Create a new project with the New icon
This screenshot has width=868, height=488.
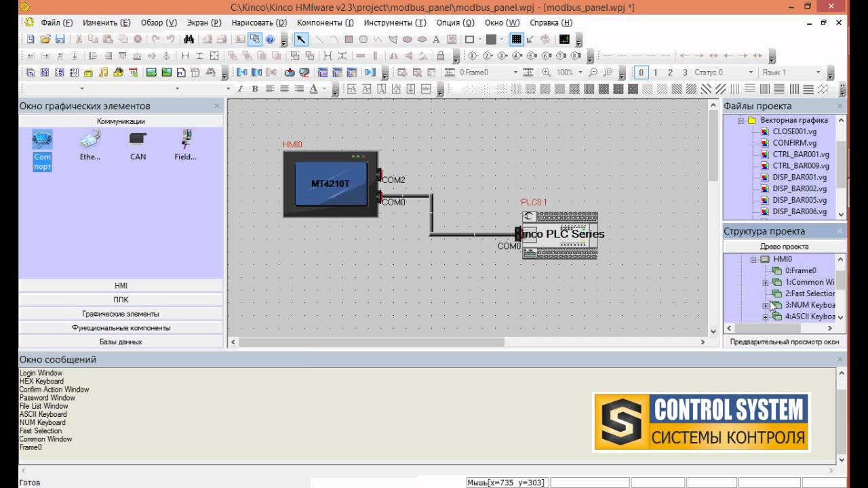point(31,39)
